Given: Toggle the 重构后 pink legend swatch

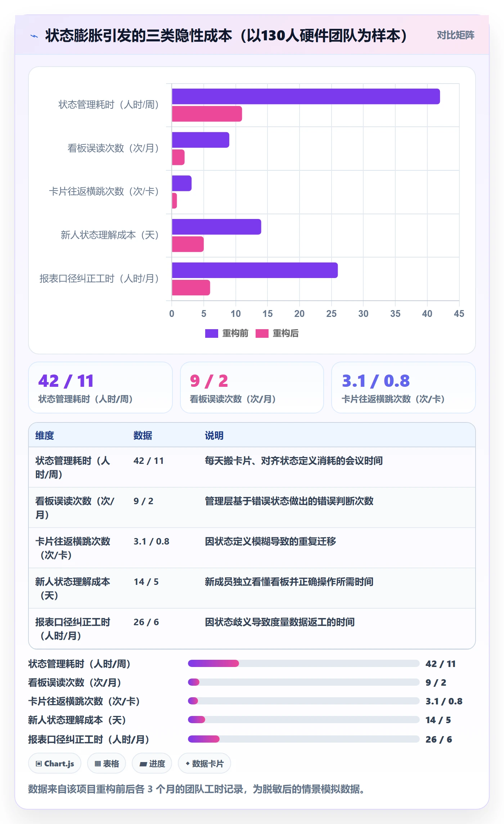Looking at the screenshot, I should tap(262, 333).
